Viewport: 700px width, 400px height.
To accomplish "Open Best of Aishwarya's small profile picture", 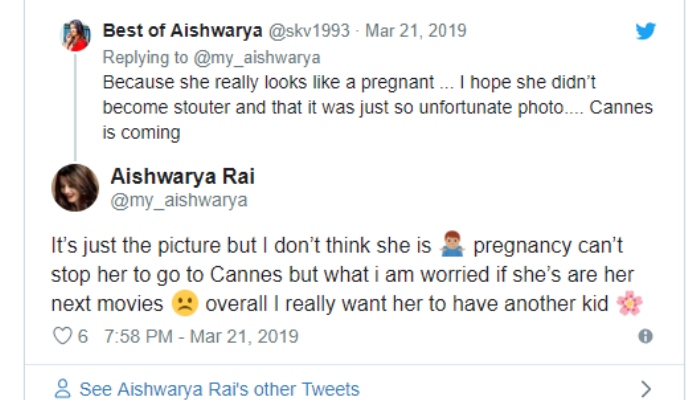I will [x=75, y=35].
